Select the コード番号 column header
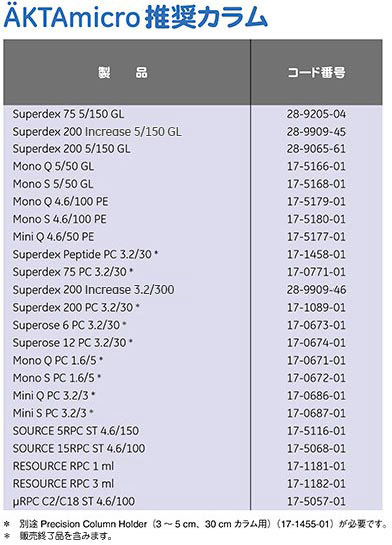The height and width of the screenshot is (545, 392). pos(316,73)
